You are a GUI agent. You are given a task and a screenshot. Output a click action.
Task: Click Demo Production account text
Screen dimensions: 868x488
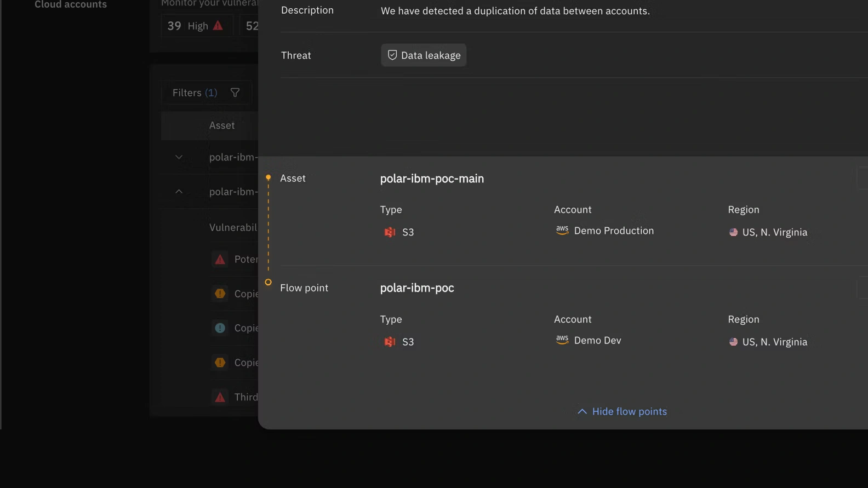click(x=614, y=231)
